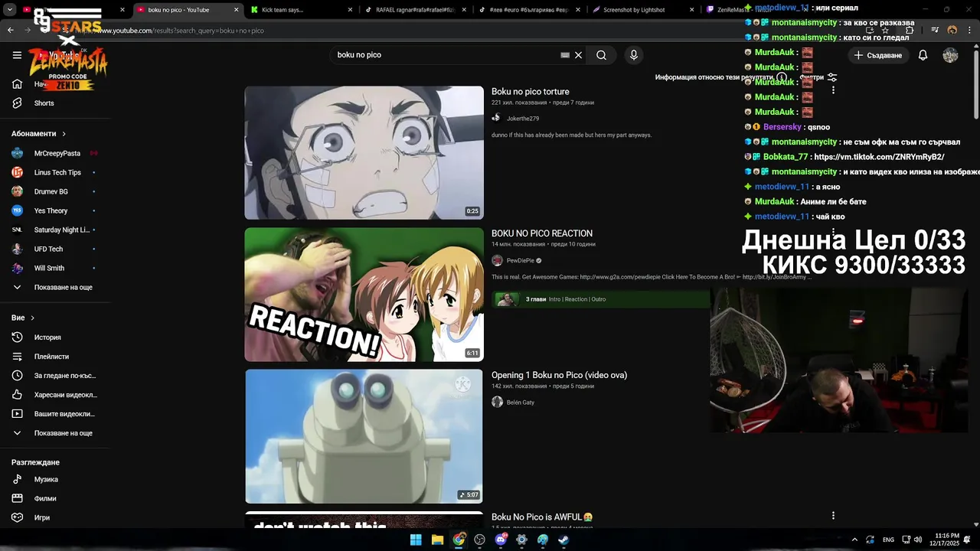This screenshot has height=551, width=980.
Task: Play the REACTION! thumbnail video
Action: [364, 295]
